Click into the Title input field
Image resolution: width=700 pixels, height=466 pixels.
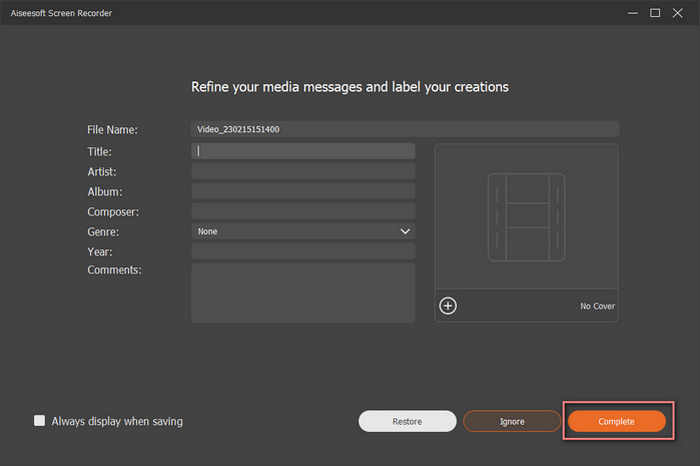click(303, 151)
